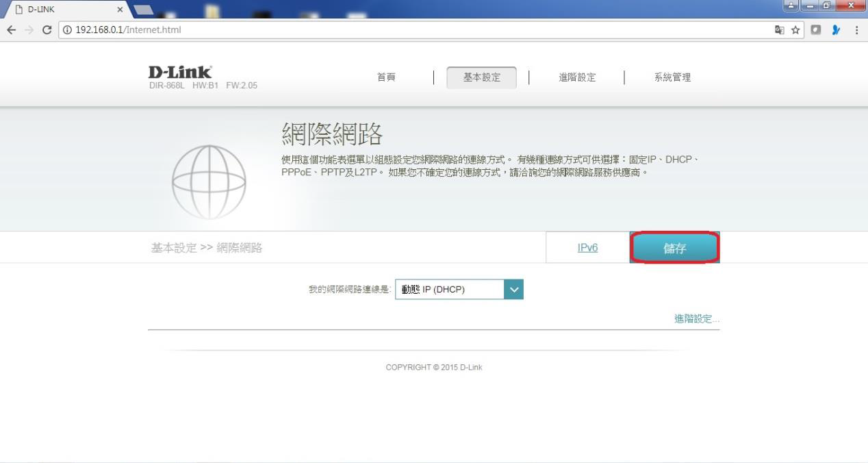View site information icon in address bar
This screenshot has width=868, height=463.
pos(68,30)
